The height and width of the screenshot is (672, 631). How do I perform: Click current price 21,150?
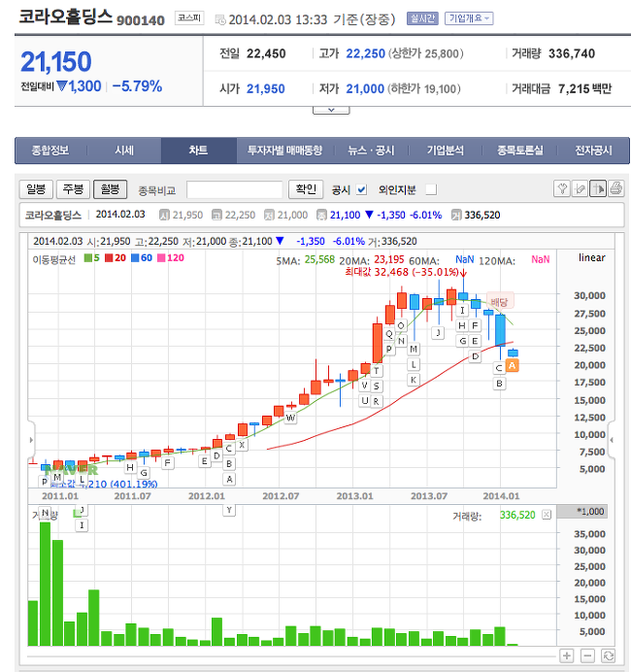56,62
